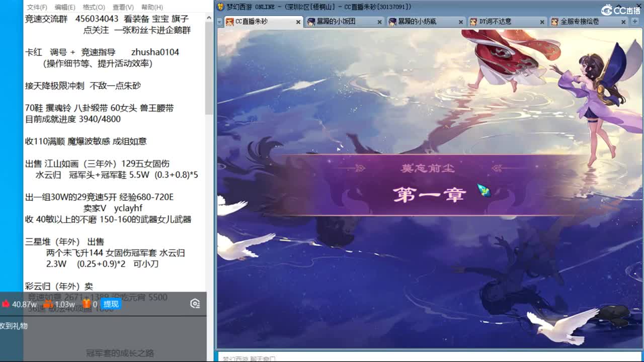Click the 梦幻西游 window title icon
Screen dimensions: 644x362
tap(220, 7)
